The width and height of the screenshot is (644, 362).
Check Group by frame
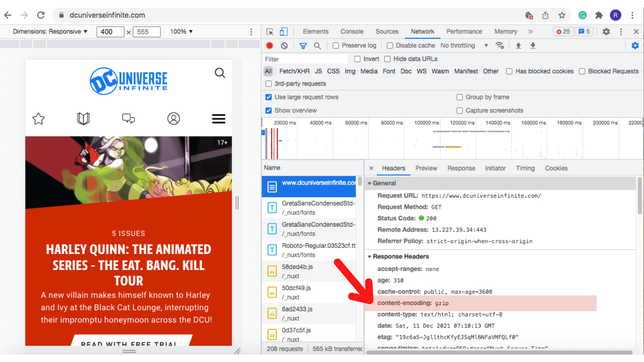click(460, 97)
